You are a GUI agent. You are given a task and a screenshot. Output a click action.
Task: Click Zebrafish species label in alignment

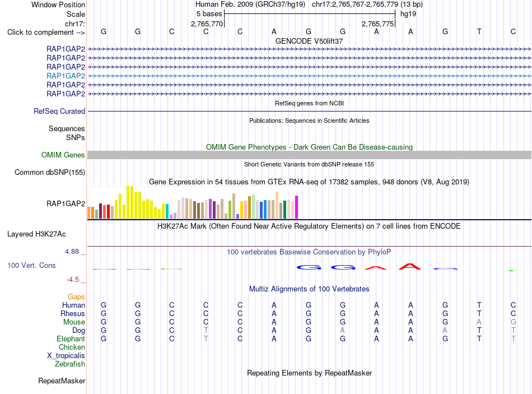coord(70,364)
